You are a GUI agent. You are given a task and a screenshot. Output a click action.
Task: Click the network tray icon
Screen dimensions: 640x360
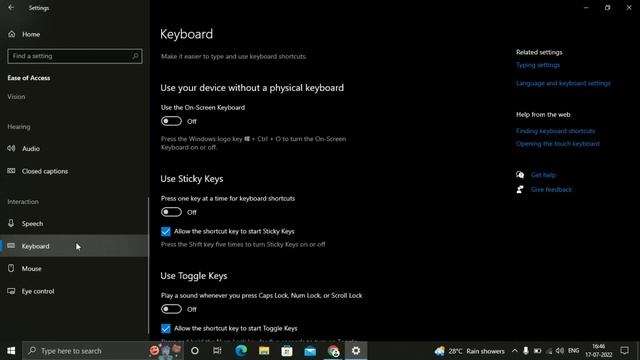549,351
